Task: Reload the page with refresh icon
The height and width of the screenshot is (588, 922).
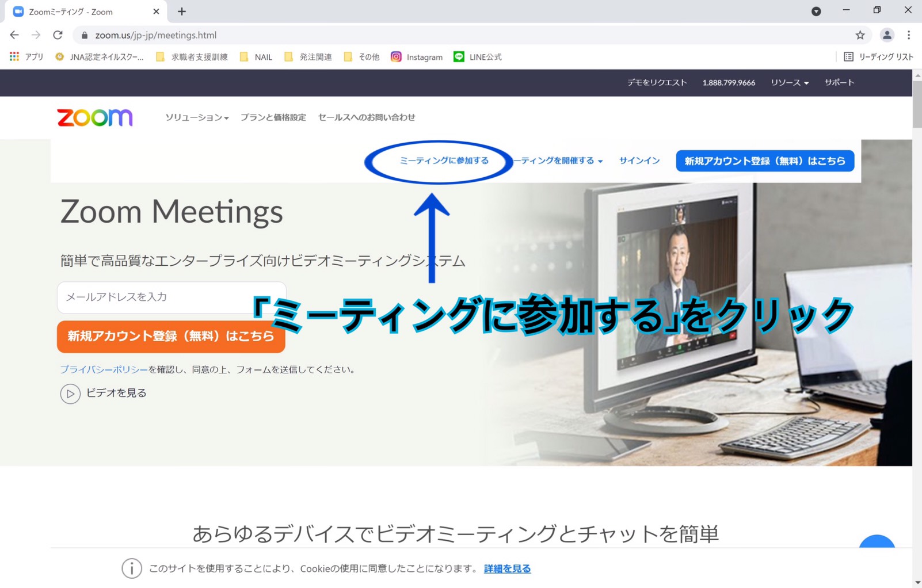Action: click(58, 35)
